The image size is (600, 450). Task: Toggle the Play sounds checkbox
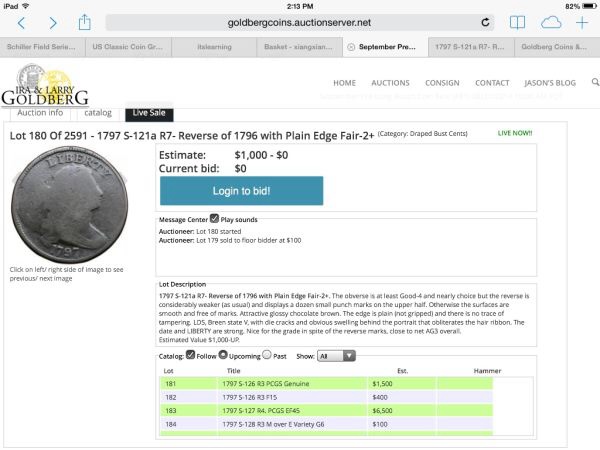click(x=214, y=218)
